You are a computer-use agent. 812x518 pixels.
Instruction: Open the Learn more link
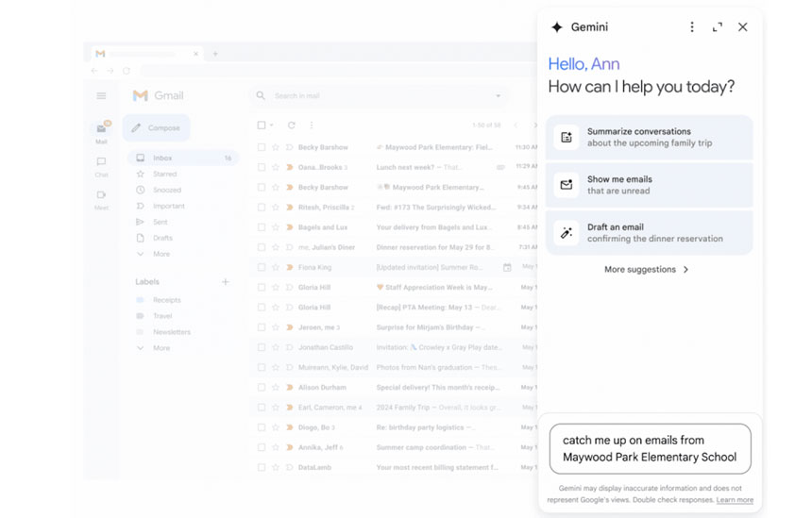735,500
